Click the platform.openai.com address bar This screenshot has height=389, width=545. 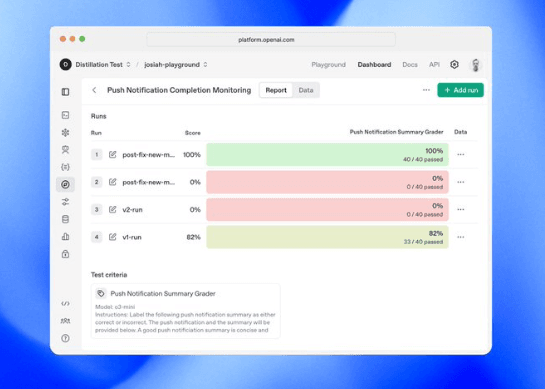pos(271,40)
